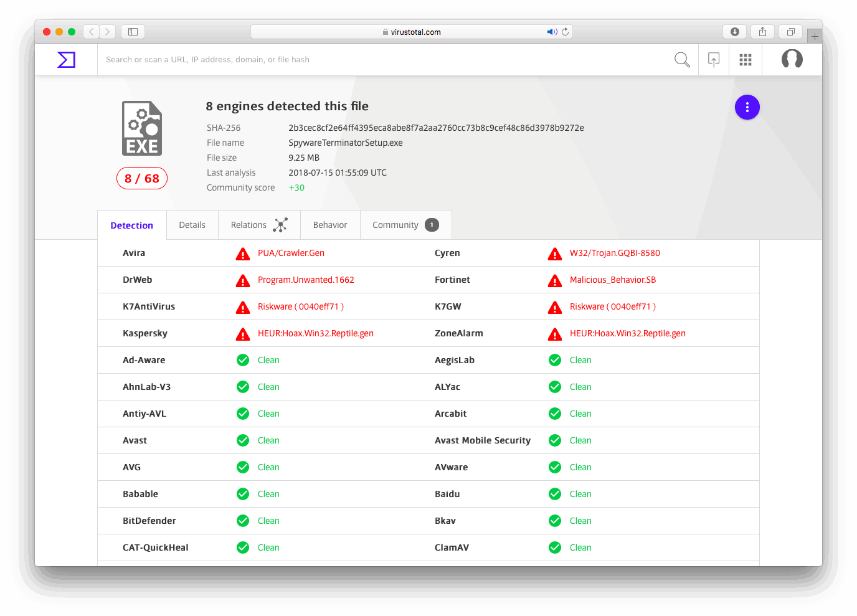The height and width of the screenshot is (616, 857).
Task: Click ZoneAlarm's red warning icon
Action: point(555,334)
